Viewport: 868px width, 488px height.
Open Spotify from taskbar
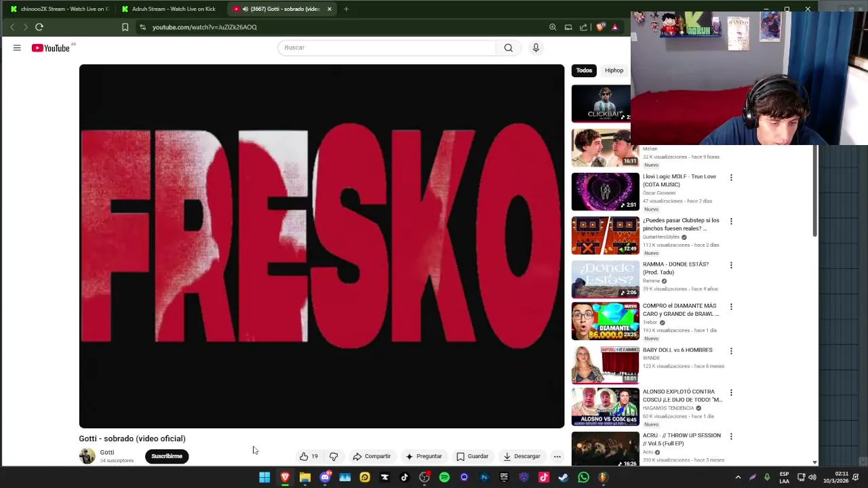click(444, 477)
